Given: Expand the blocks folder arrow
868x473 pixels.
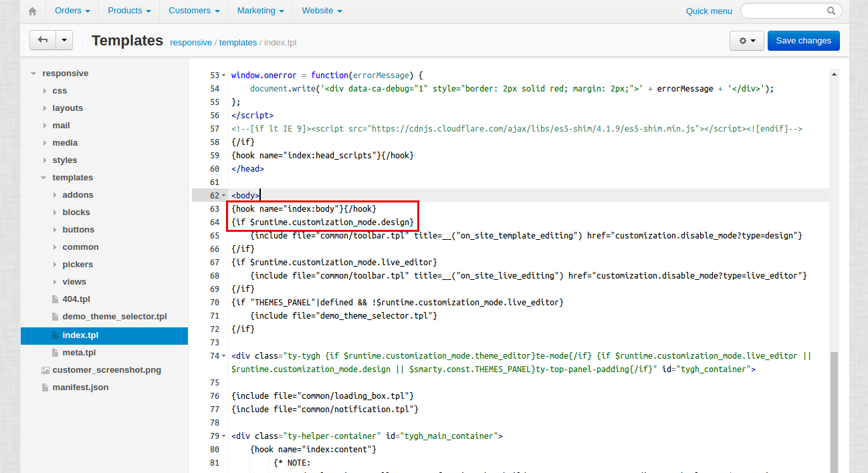Looking at the screenshot, I should [x=54, y=212].
